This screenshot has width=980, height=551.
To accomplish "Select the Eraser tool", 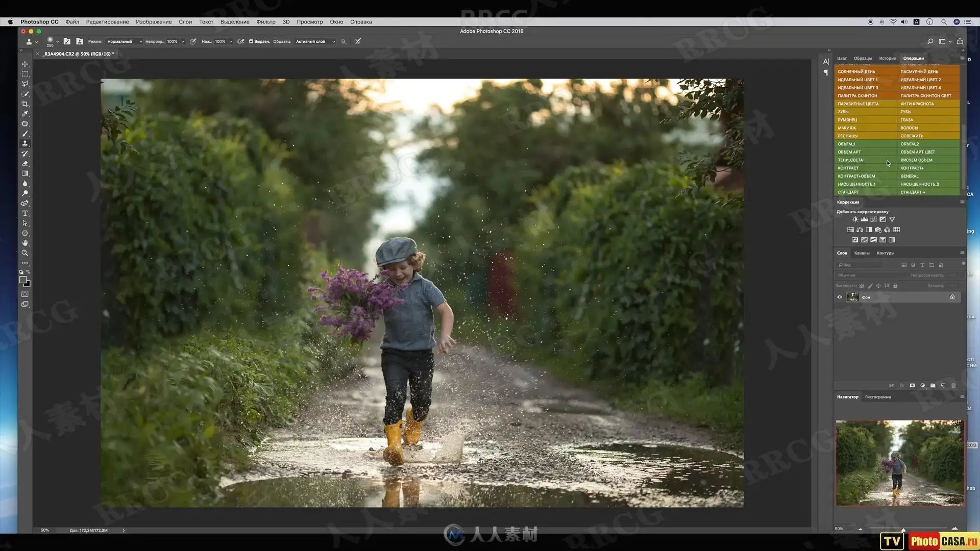I will [24, 164].
